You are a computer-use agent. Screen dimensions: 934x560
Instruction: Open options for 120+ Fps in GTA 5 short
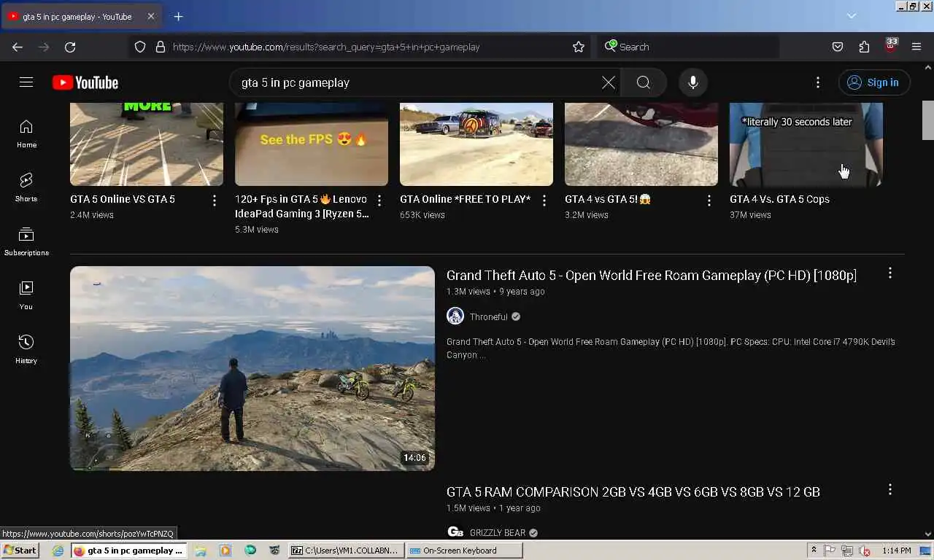pos(379,201)
